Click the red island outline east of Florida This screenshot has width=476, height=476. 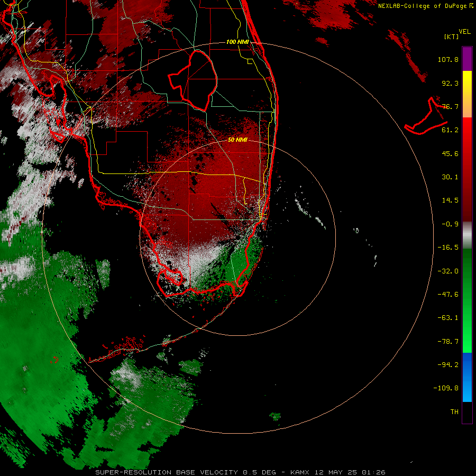(426, 116)
